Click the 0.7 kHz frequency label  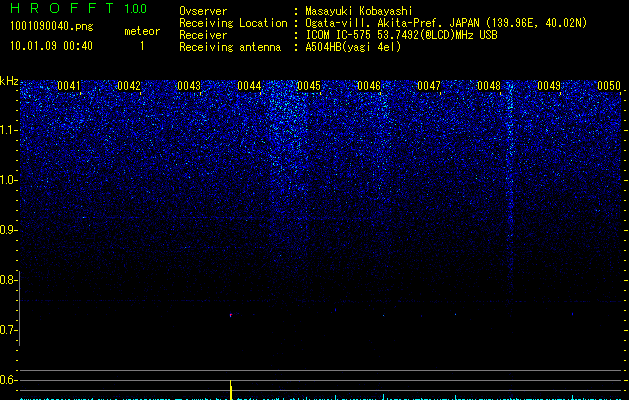coord(8,330)
